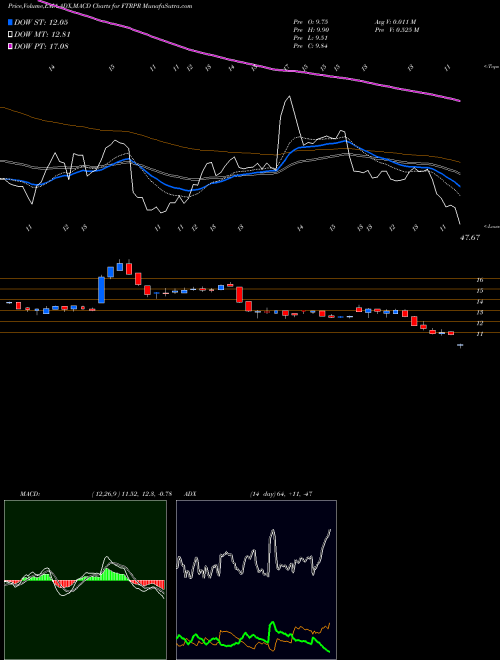Click the 16 price axis label
Image resolution: width=500 pixels, height=660 pixels.
(x=479, y=279)
